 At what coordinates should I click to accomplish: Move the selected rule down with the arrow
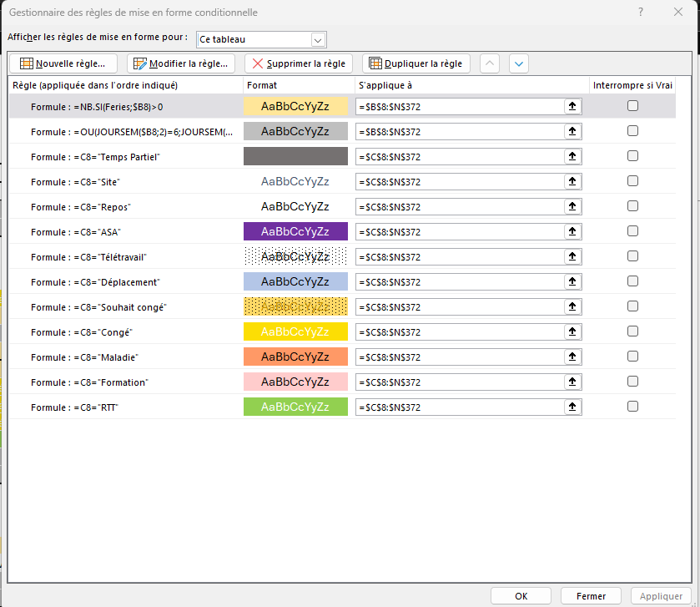click(519, 63)
